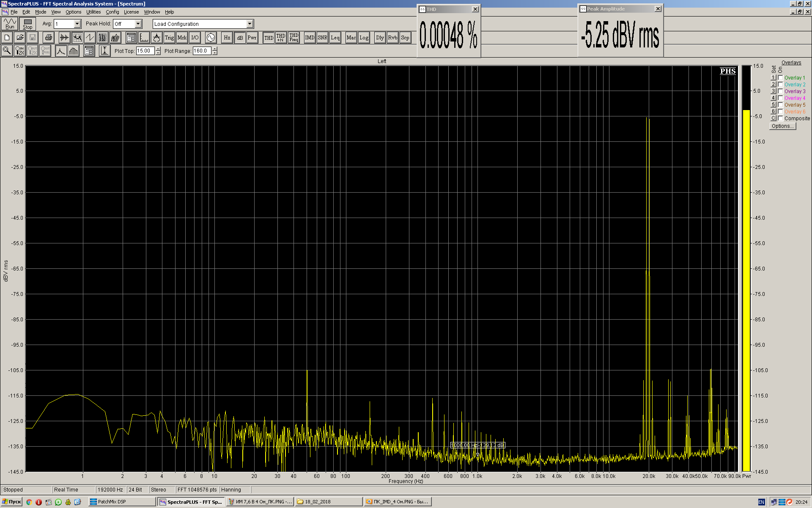This screenshot has width=812, height=508.
Task: Increase Plot Top with up arrow
Action: tap(158, 49)
